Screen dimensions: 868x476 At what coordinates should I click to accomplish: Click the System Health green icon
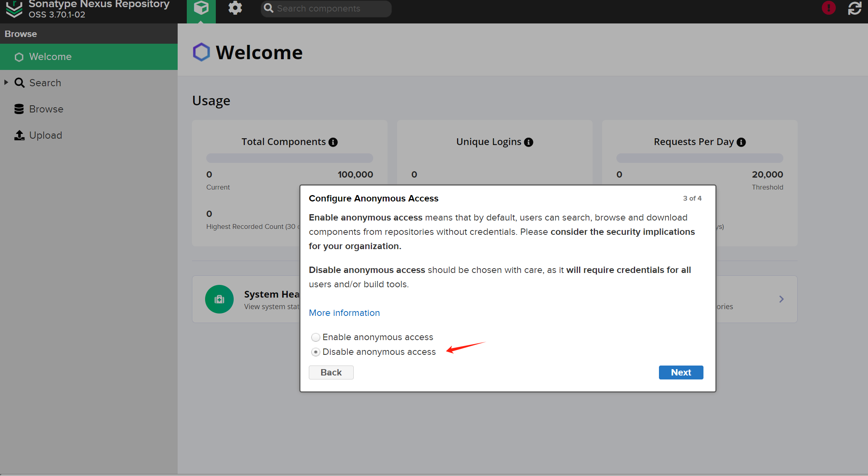pyautogui.click(x=219, y=299)
